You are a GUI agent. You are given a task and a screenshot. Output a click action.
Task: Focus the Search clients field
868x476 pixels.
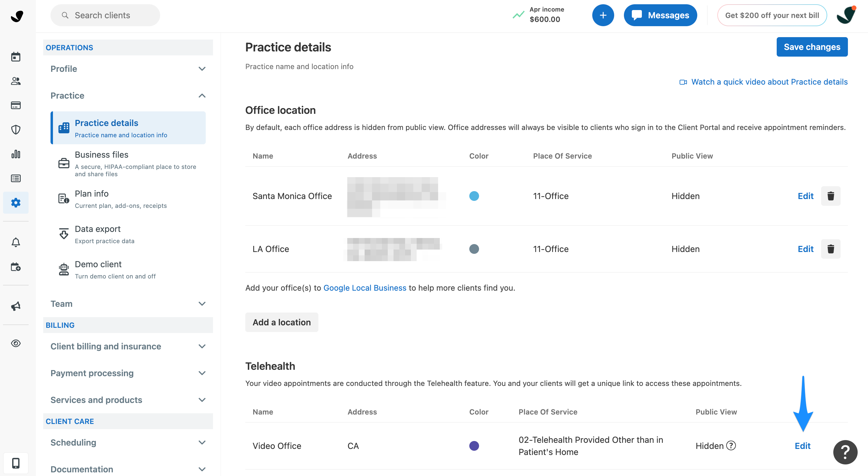[105, 15]
